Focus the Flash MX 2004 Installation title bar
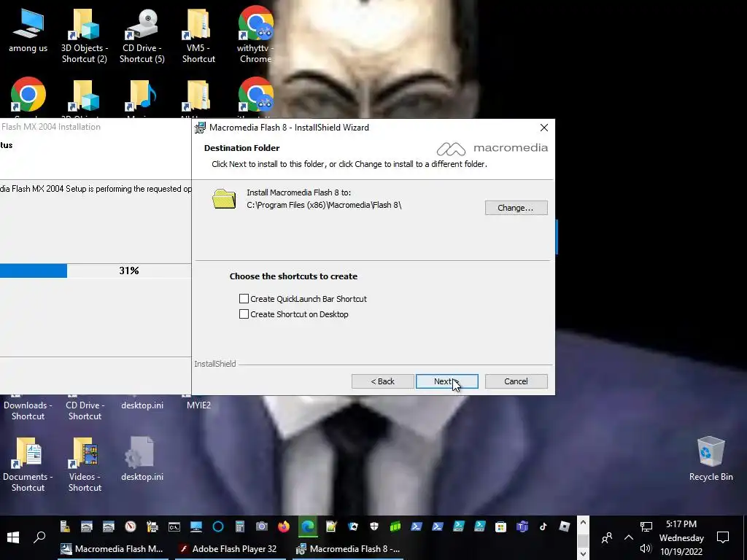747x560 pixels. [x=96, y=127]
